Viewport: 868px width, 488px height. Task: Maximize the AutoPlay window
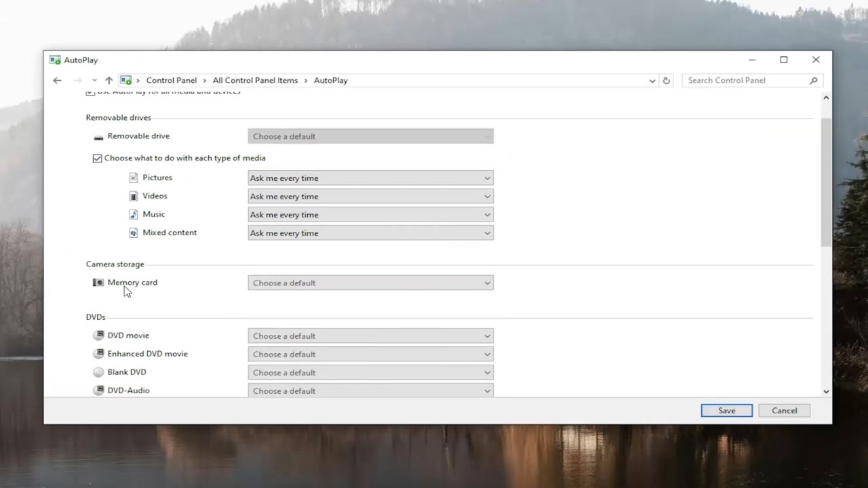784,60
